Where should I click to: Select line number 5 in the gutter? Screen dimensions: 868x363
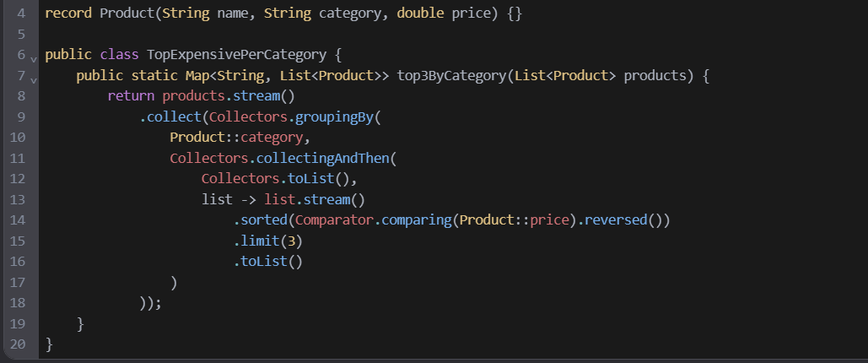21,34
